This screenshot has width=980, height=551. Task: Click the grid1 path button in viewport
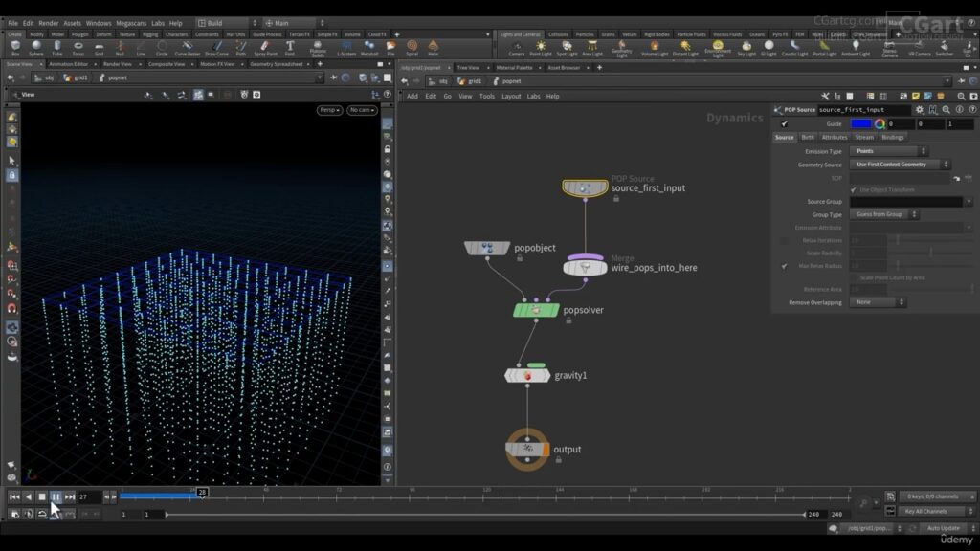point(77,77)
